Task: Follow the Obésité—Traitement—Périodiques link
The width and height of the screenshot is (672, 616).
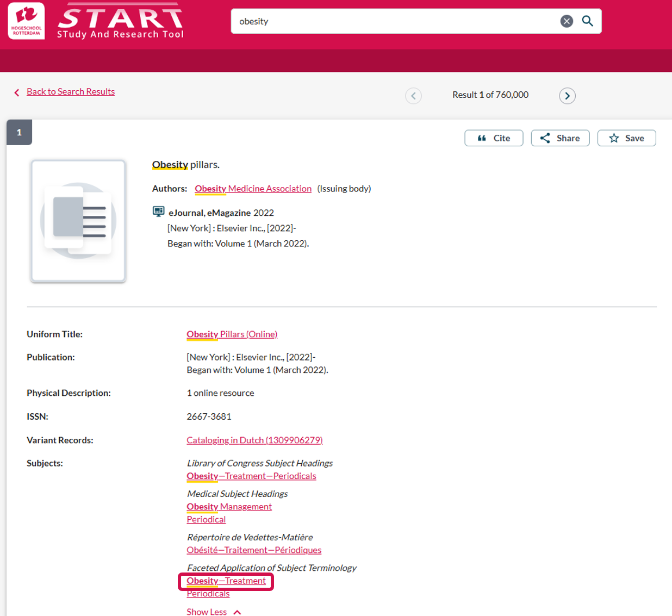Action: 254,550
